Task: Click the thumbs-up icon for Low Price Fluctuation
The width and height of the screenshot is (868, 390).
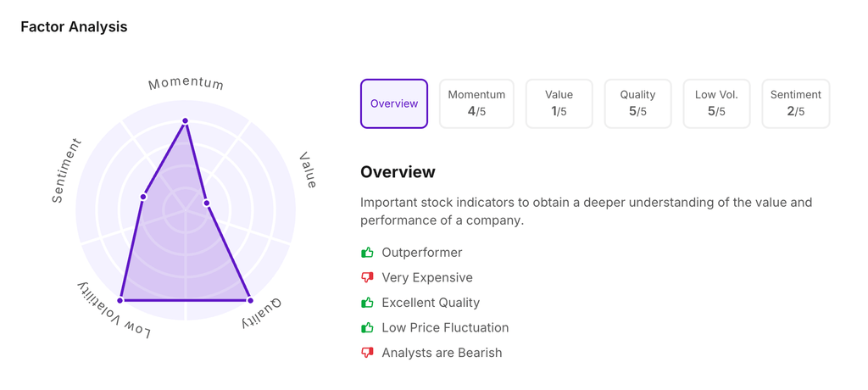Action: (x=367, y=328)
